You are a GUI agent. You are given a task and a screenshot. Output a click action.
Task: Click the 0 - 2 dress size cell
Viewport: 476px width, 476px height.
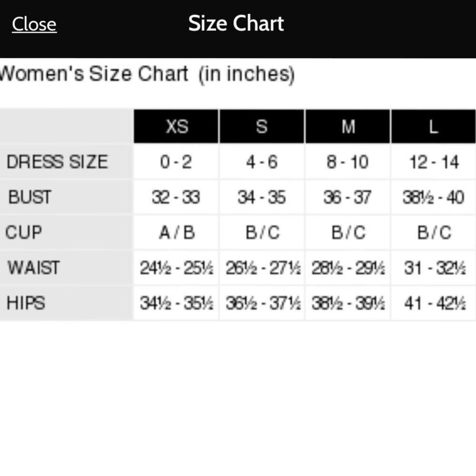click(x=176, y=162)
